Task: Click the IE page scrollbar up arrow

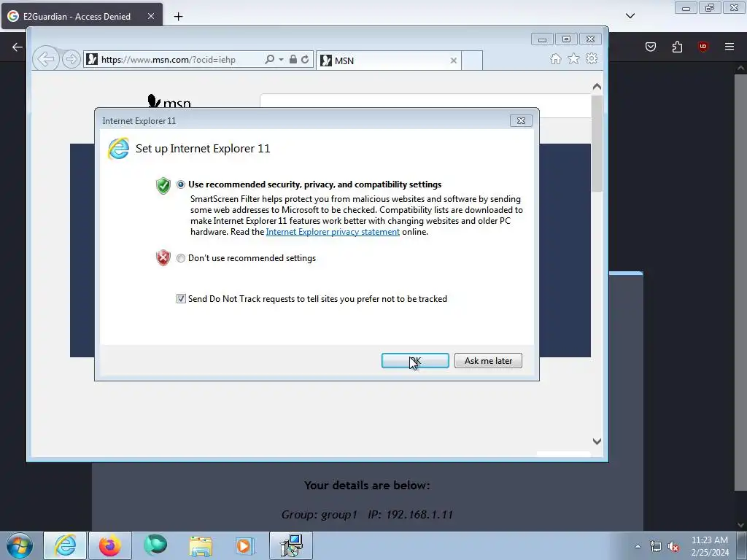Action: (597, 87)
